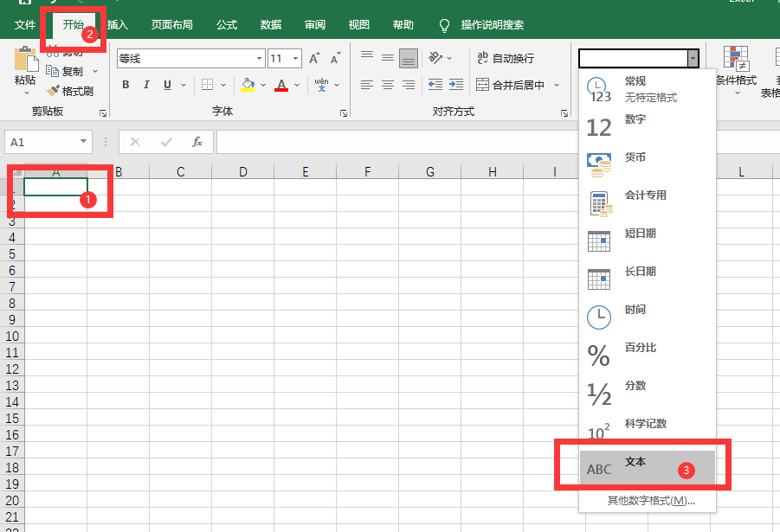The height and width of the screenshot is (532, 780).
Task: Click the text orientation icon
Action: pos(435,58)
